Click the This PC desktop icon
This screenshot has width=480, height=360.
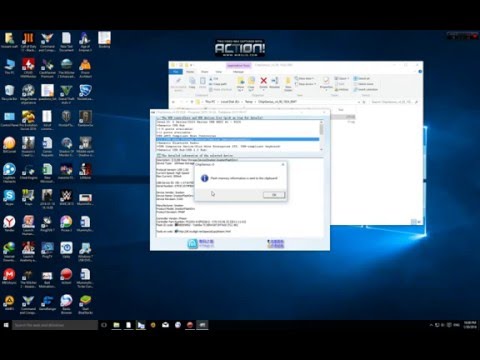click(9, 66)
